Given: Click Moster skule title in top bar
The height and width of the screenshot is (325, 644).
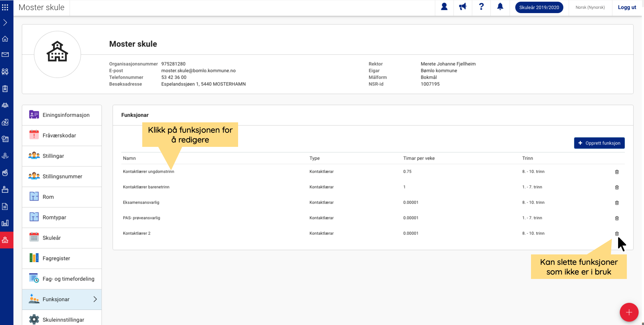Looking at the screenshot, I should (x=41, y=7).
